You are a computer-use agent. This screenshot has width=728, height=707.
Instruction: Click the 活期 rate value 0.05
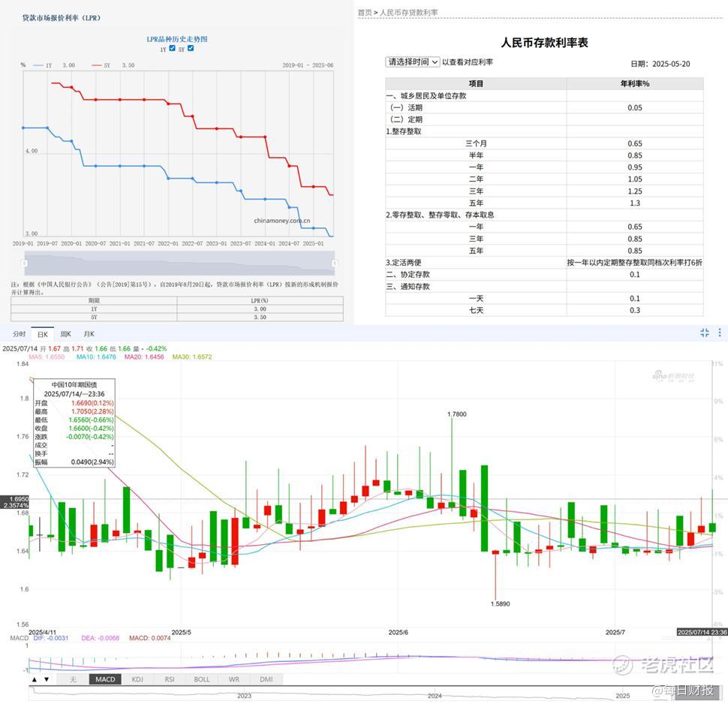click(635, 107)
